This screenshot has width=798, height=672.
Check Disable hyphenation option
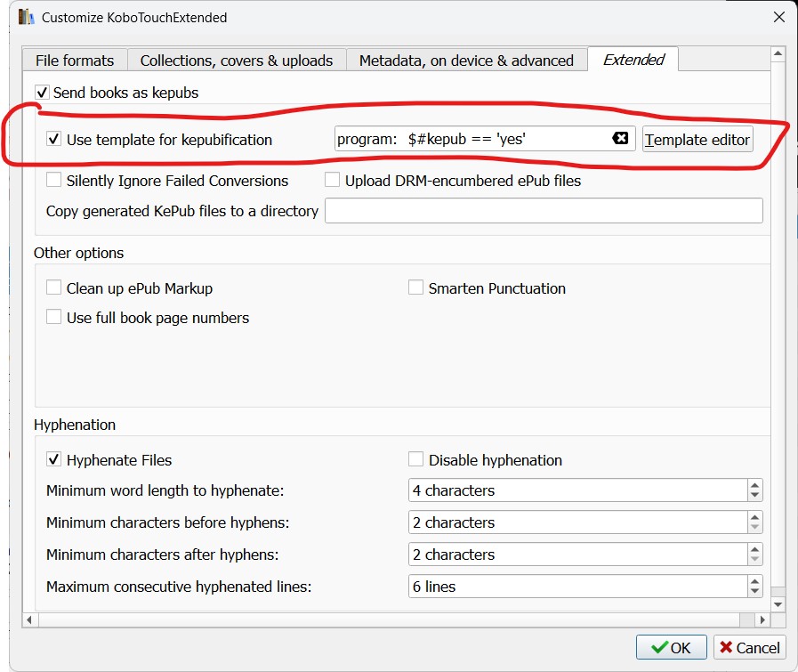click(415, 459)
